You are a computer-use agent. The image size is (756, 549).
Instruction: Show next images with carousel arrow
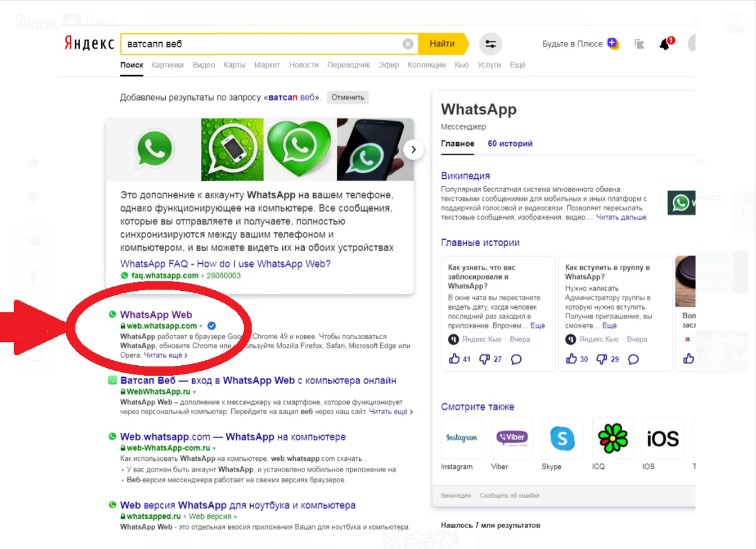pyautogui.click(x=413, y=150)
